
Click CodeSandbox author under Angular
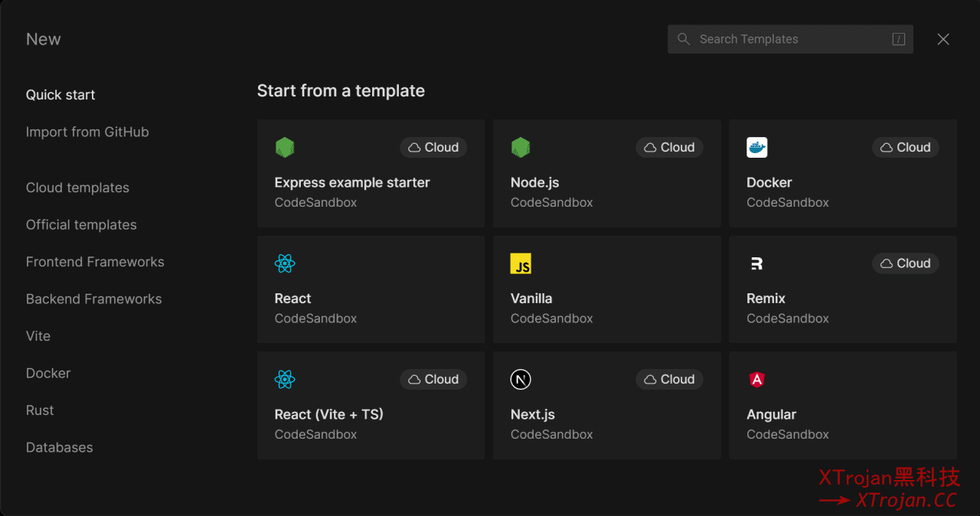[x=788, y=435]
